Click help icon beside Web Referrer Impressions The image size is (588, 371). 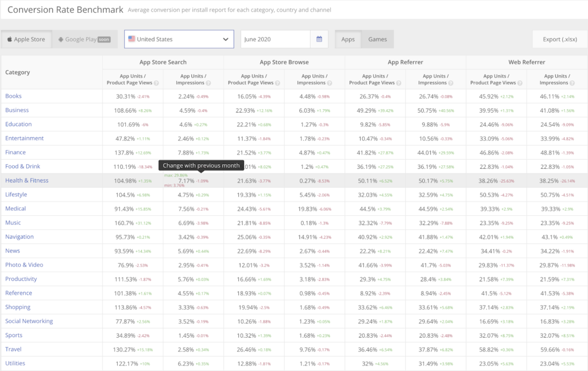point(572,83)
